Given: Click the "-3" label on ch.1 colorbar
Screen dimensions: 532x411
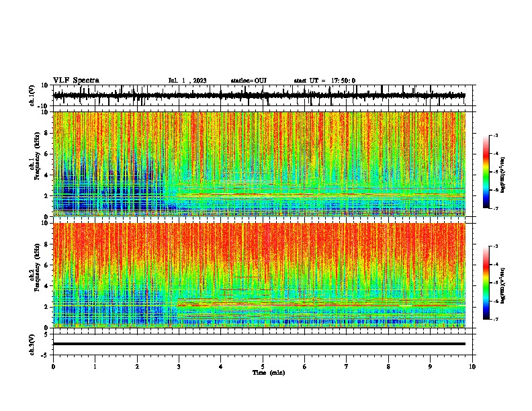Looking at the screenshot, I should 495,135.
